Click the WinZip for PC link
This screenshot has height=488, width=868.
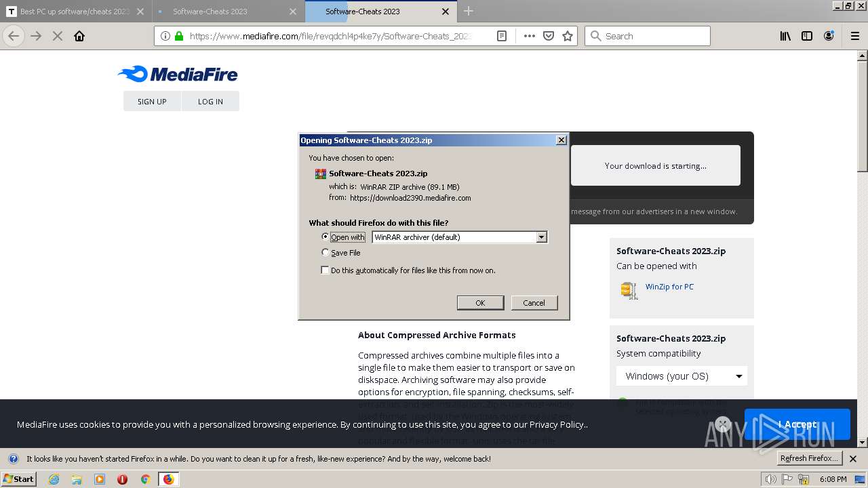tap(669, 287)
